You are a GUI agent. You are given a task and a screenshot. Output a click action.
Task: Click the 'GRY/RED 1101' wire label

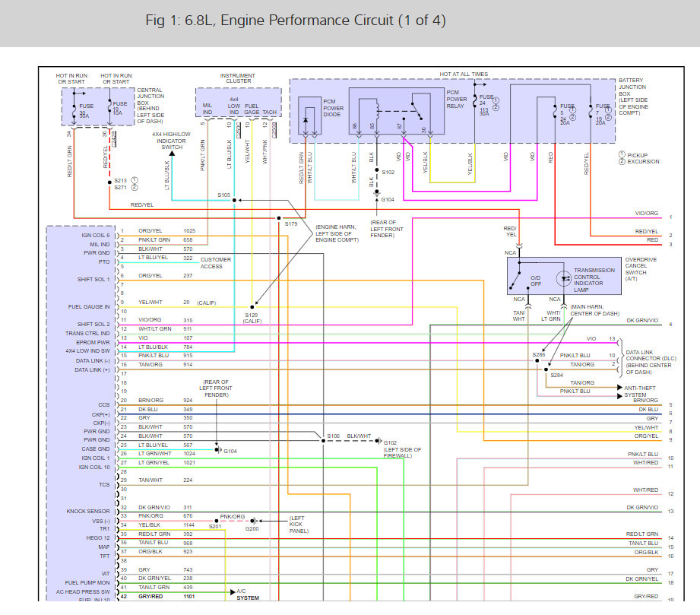click(x=166, y=597)
